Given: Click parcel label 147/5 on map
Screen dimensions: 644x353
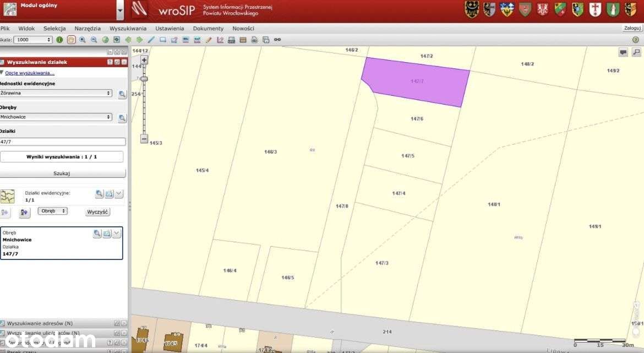Looking at the screenshot, I should [408, 156].
